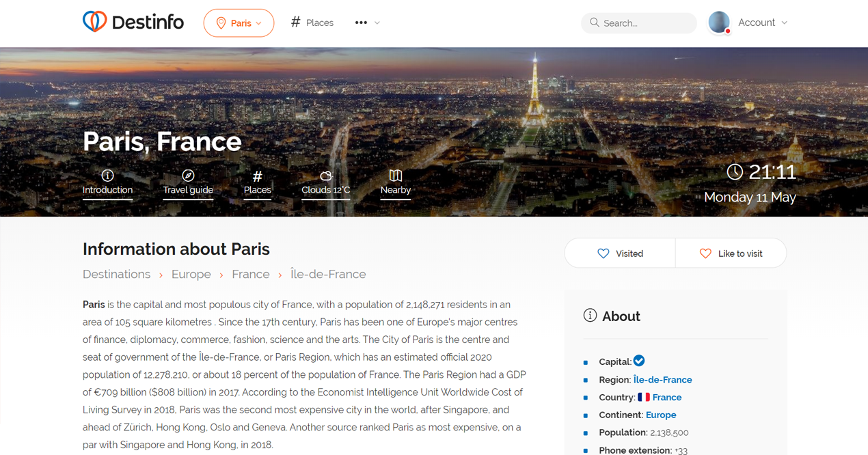Viewport: 868px width, 455px height.
Task: Expand the Account dropdown
Action: tap(763, 23)
